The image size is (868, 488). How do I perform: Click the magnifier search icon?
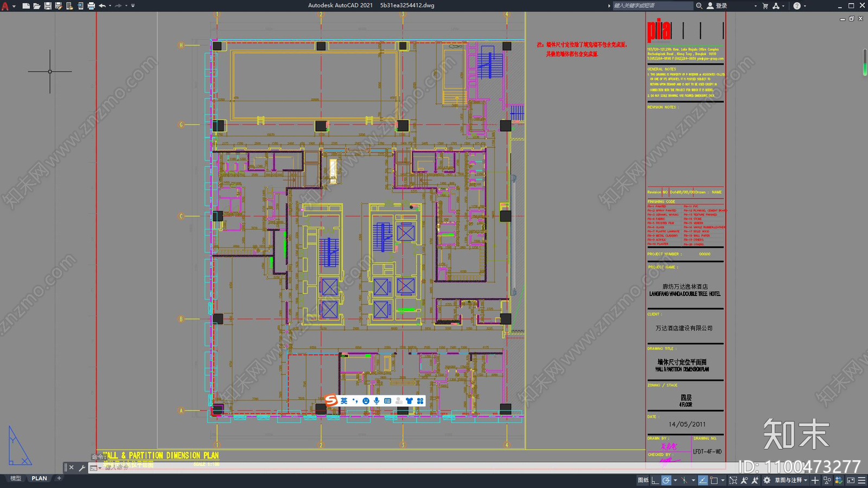[x=699, y=5]
